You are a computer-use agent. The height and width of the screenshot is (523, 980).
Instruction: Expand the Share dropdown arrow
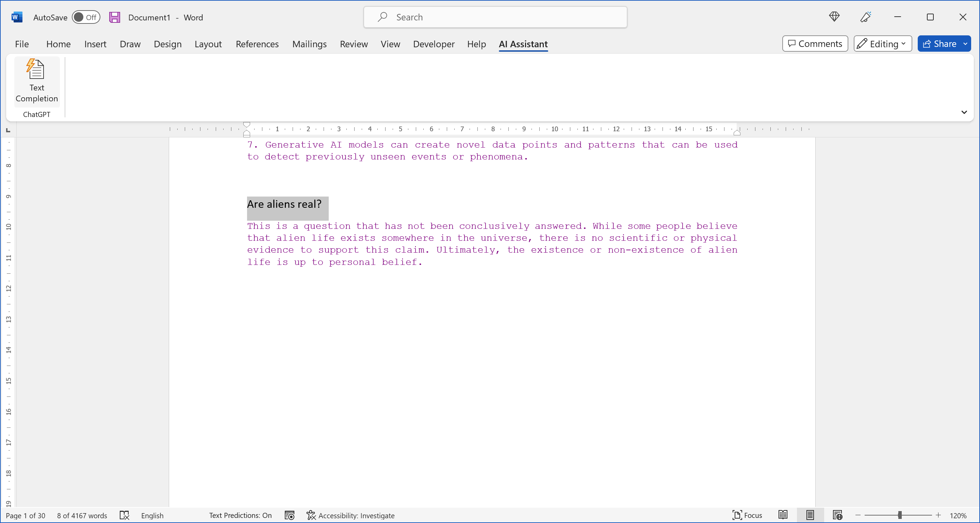(965, 44)
